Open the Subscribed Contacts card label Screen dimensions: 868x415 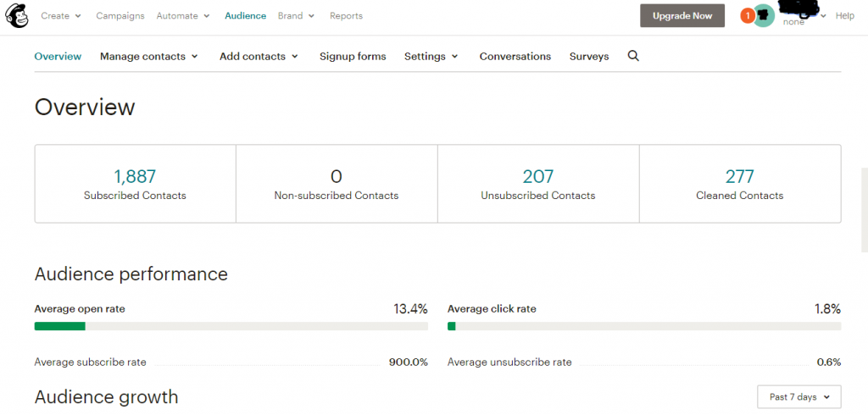135,196
